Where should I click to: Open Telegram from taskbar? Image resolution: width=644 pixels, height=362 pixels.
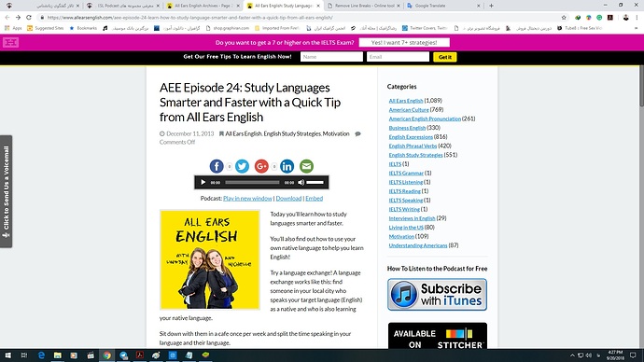click(x=123, y=355)
